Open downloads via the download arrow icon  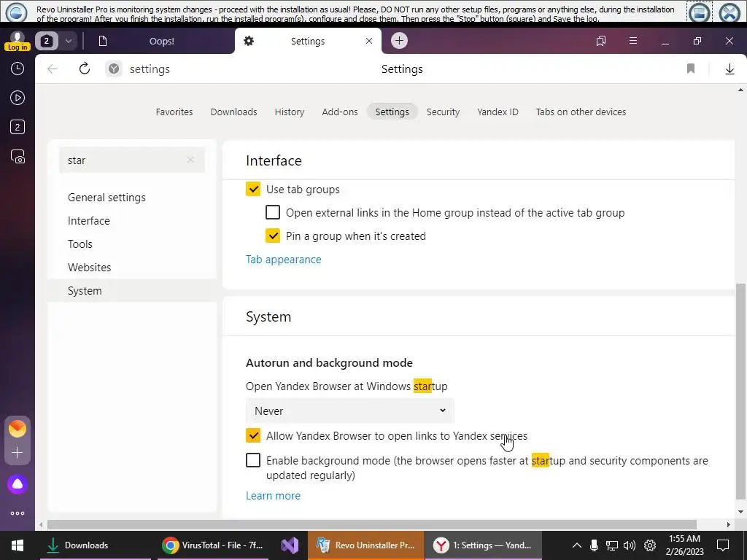click(729, 69)
